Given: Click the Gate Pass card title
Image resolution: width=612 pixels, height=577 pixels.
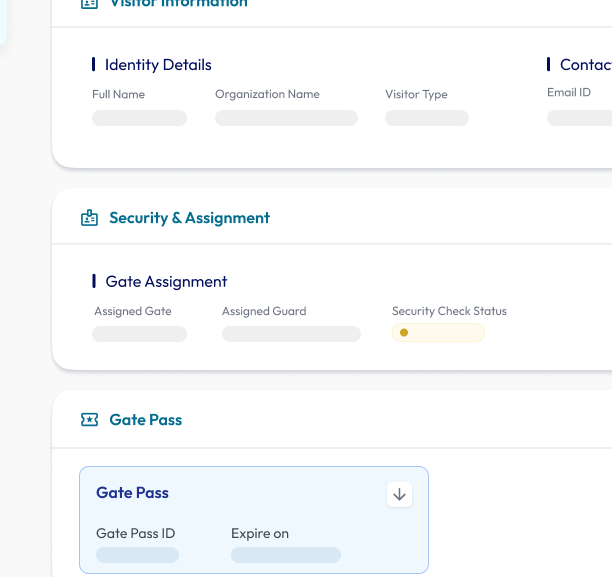Looking at the screenshot, I should pos(132,493).
